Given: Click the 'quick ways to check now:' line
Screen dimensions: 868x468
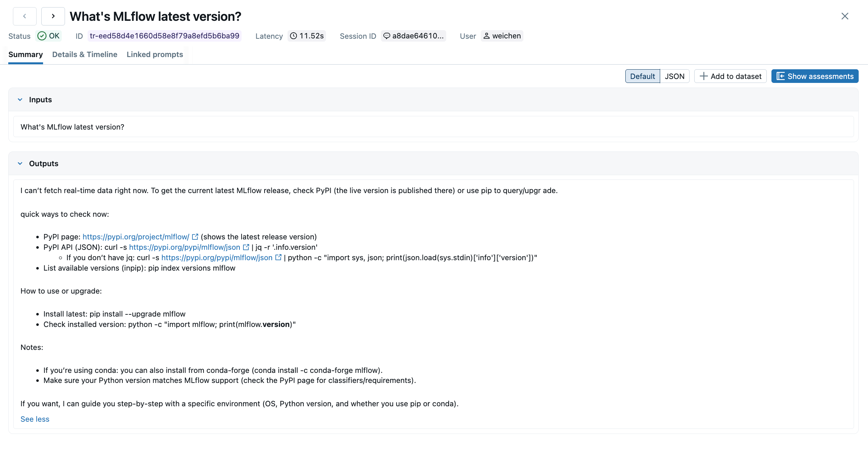Looking at the screenshot, I should pos(65,214).
